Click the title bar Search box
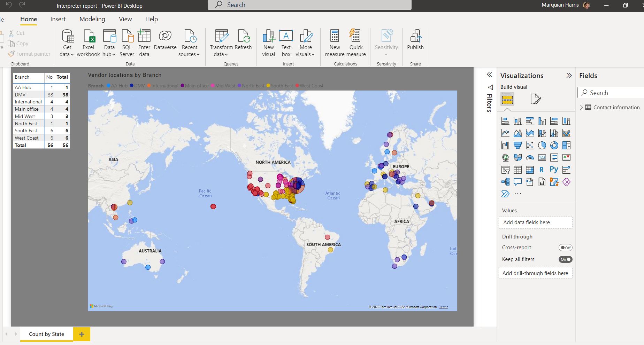Viewport: 644px width, 345px height. coord(309,5)
